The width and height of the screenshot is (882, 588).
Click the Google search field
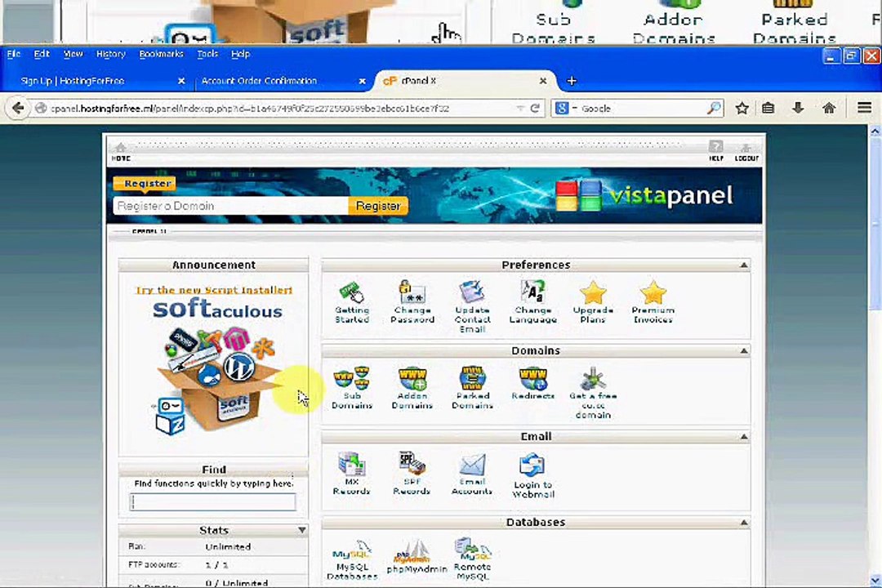pos(641,108)
